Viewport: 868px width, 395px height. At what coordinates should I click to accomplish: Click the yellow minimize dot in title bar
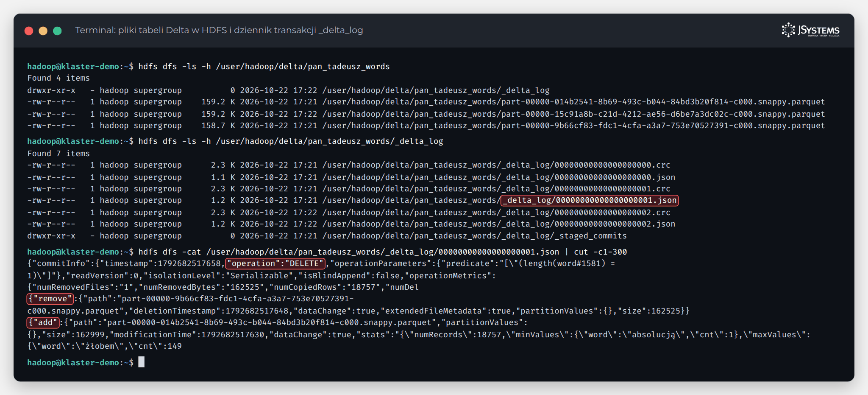coord(43,31)
